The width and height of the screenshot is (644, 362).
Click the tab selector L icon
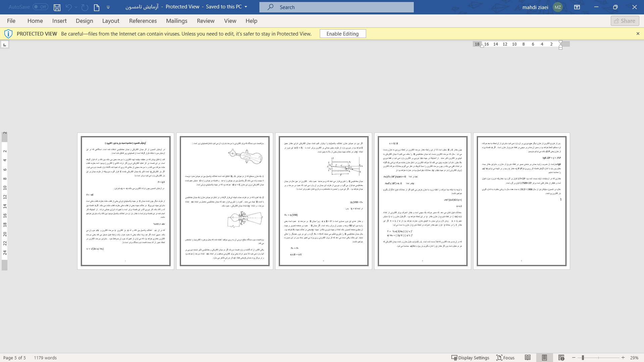tap(5, 44)
